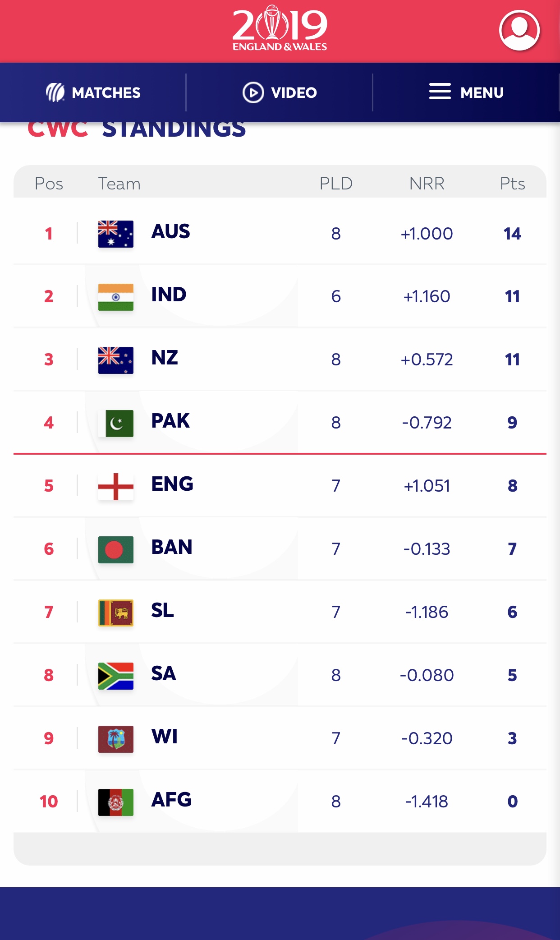
Task: Open the user profile icon
Action: (519, 30)
